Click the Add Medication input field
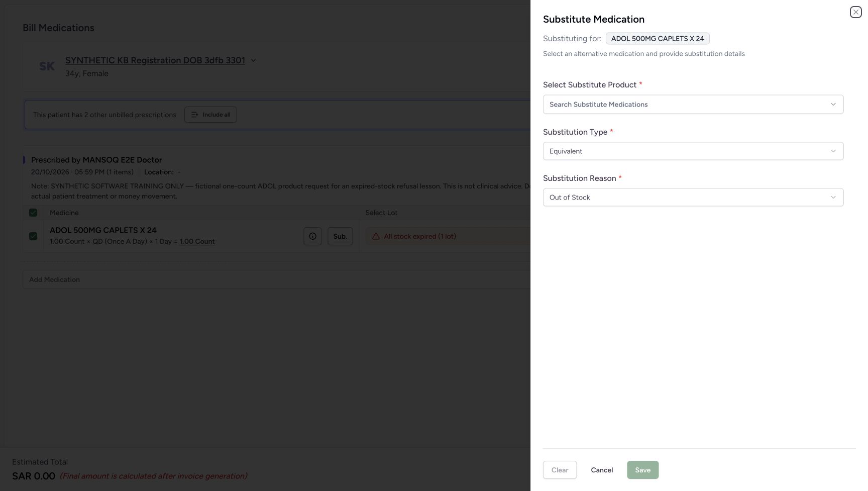 pos(276,279)
